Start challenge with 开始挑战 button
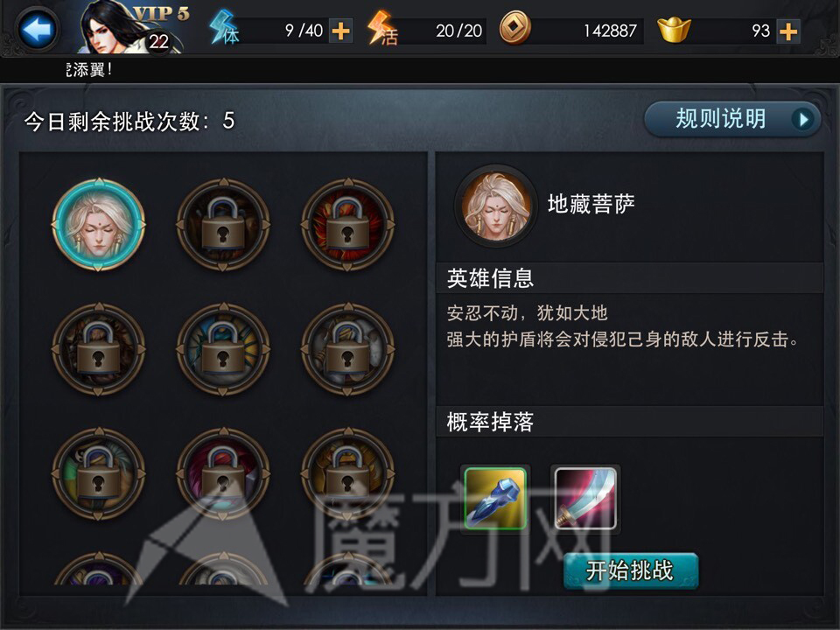This screenshot has width=840, height=630. coord(631,571)
